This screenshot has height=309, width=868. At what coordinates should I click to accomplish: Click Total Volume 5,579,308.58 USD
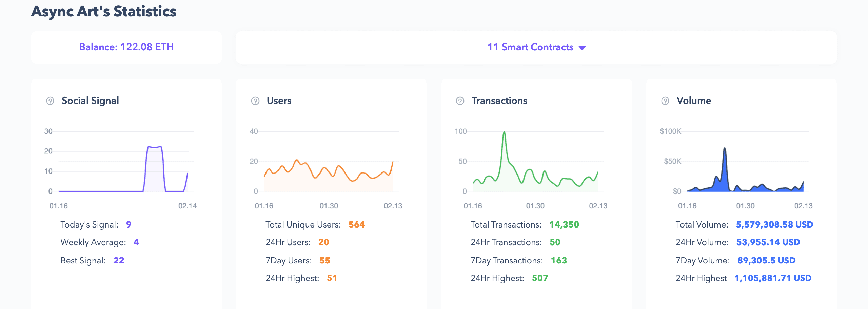tap(774, 224)
